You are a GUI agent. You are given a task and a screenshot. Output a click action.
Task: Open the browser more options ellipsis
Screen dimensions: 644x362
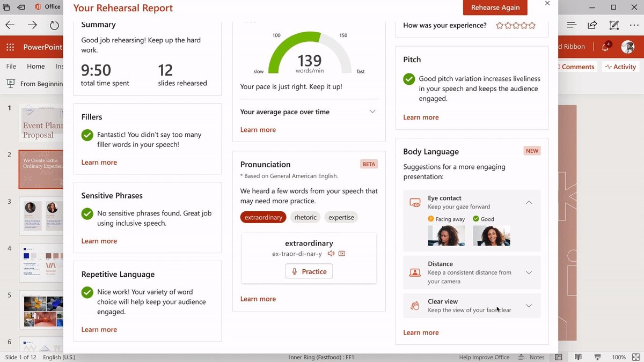coord(635,25)
